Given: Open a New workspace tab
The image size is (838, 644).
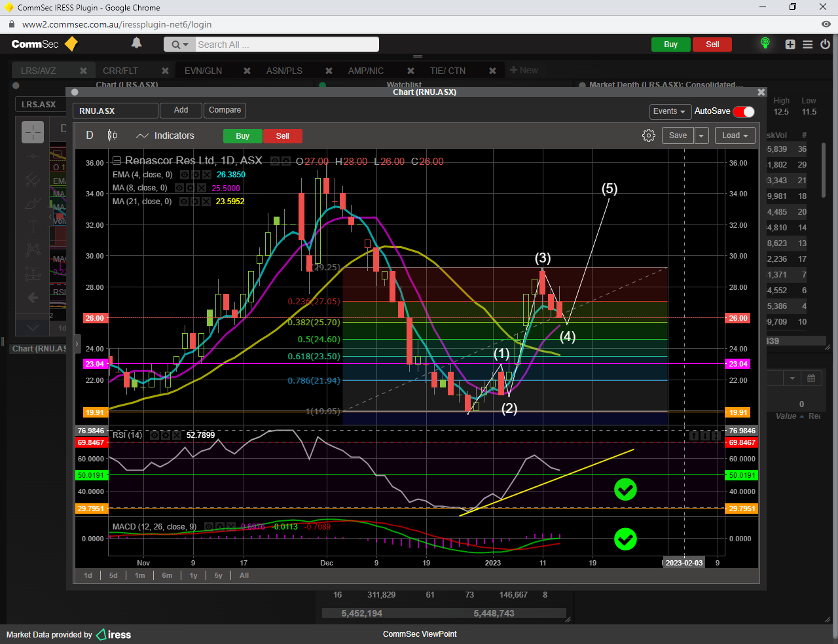Looking at the screenshot, I should pyautogui.click(x=524, y=70).
